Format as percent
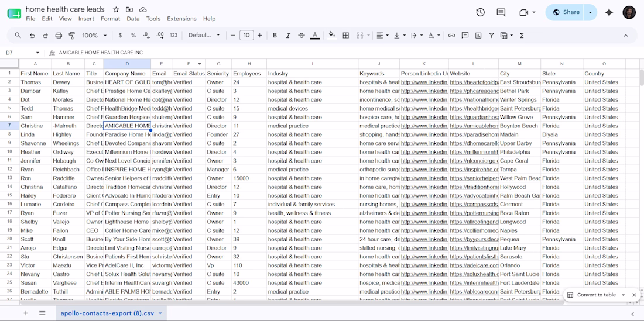 (133, 36)
